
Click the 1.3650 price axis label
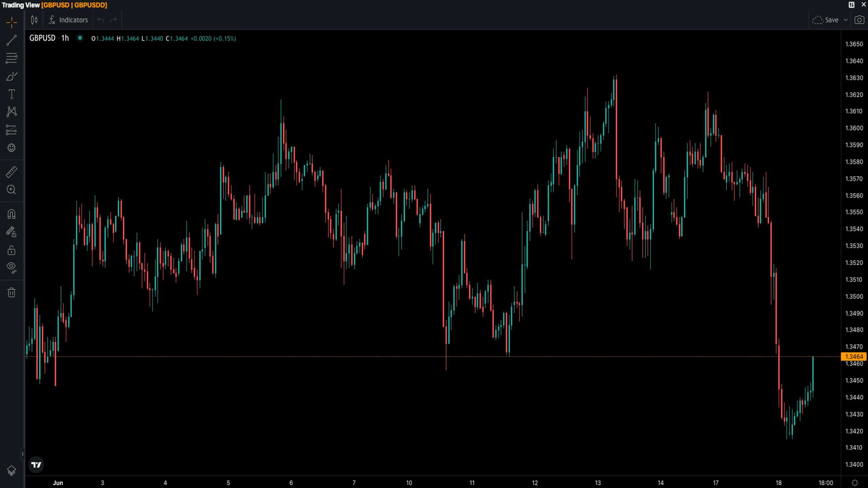point(854,44)
